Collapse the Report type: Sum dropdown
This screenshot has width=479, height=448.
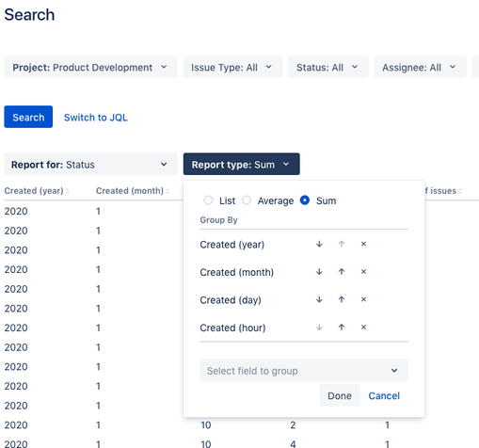coord(242,164)
